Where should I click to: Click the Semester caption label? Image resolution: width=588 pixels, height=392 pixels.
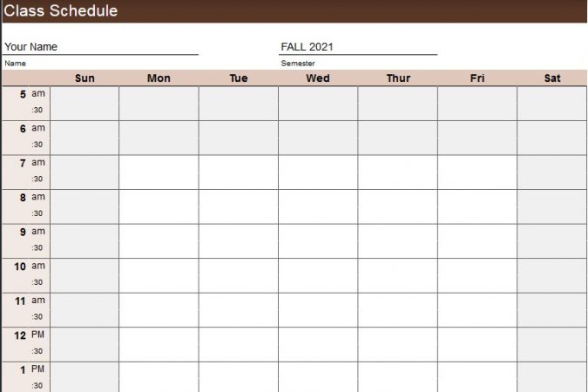click(x=298, y=64)
